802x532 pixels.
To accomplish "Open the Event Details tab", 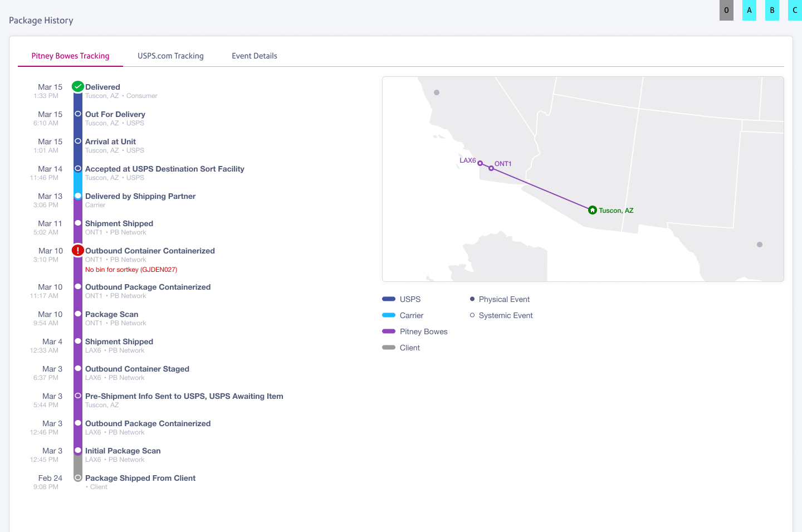I will (255, 56).
